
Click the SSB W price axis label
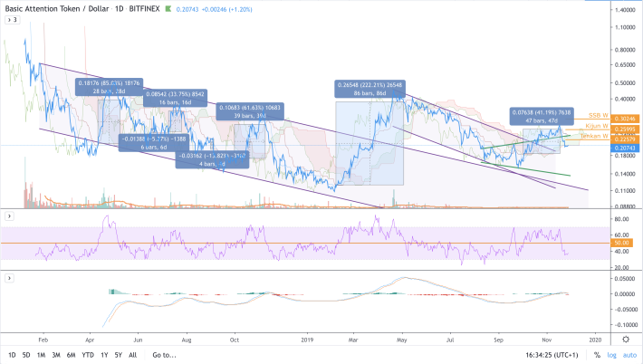tap(596, 116)
